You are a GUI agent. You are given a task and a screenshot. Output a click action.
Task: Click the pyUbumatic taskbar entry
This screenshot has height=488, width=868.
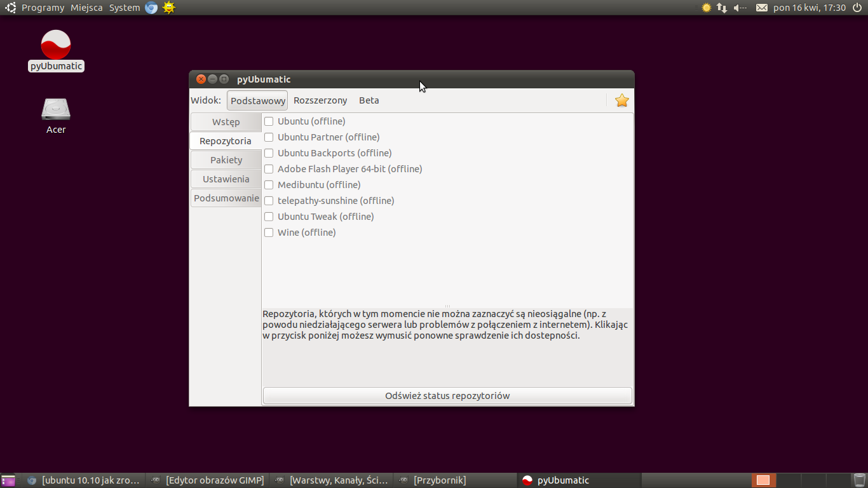click(579, 480)
